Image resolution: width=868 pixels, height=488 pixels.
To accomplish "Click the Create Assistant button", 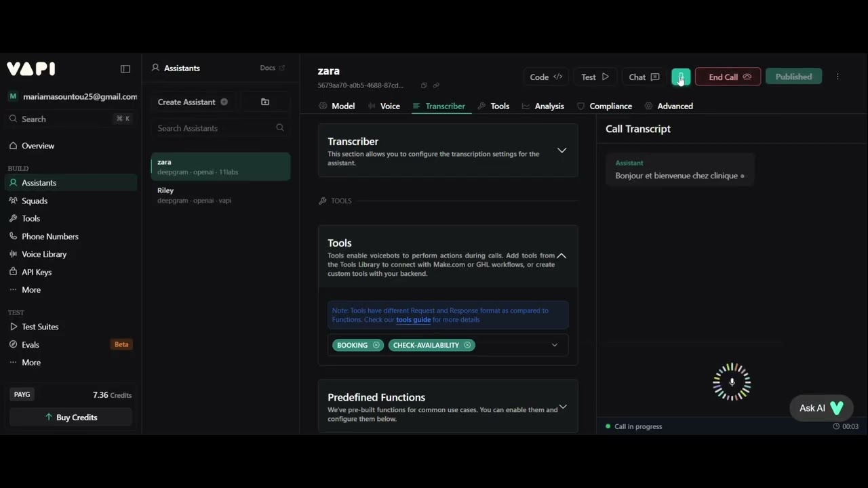I will 193,102.
